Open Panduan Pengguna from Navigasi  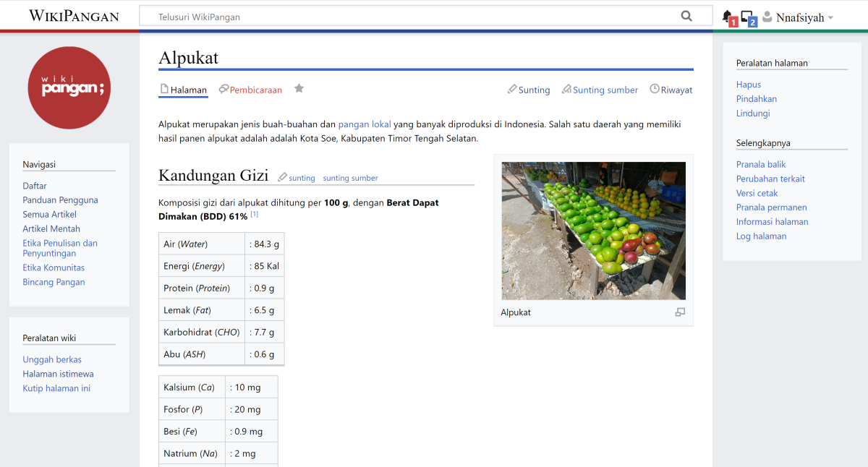click(60, 200)
